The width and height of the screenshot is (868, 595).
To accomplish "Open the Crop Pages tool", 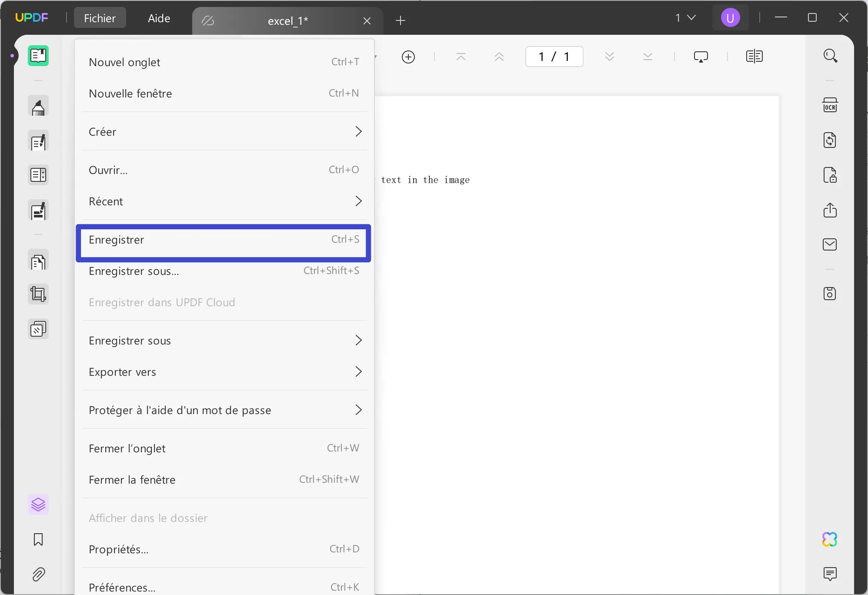I will (38, 294).
